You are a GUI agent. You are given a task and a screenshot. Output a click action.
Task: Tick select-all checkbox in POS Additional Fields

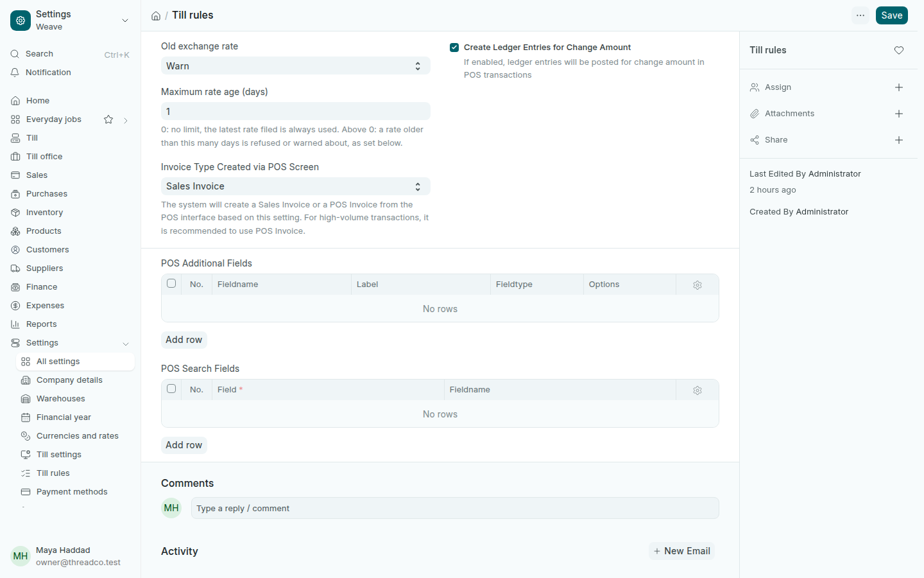click(171, 283)
